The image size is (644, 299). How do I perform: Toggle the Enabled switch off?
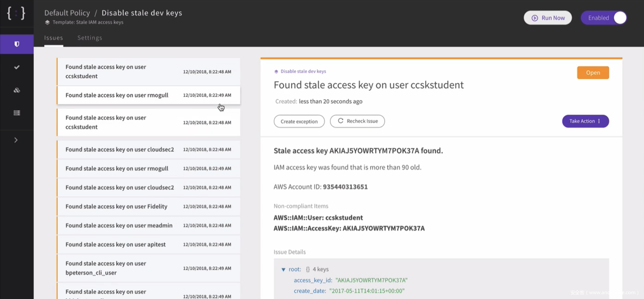[x=603, y=18]
